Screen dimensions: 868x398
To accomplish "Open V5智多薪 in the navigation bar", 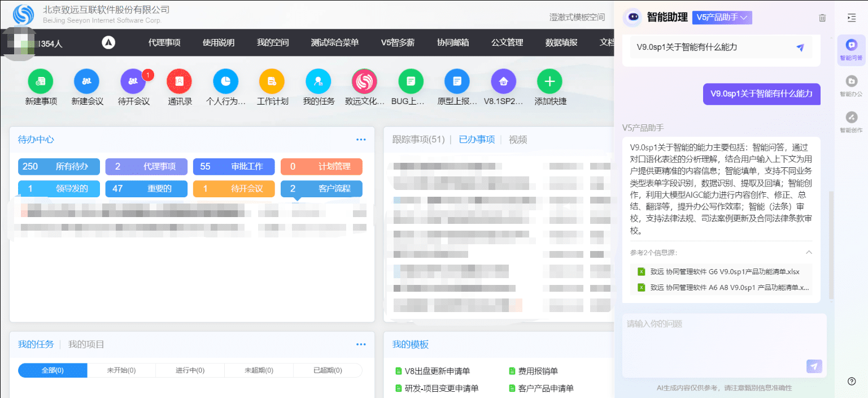I will coord(398,42).
